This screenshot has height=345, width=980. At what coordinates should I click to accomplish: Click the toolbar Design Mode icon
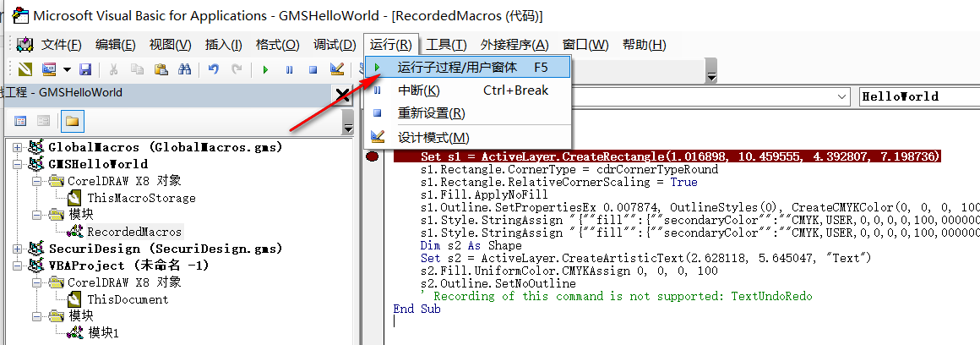click(337, 69)
